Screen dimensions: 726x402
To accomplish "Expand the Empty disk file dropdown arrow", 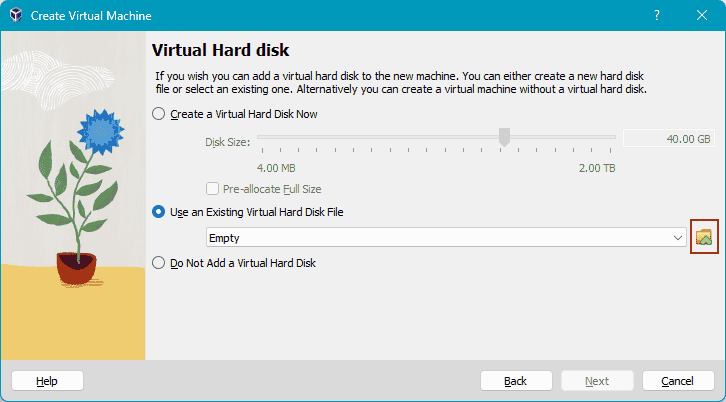I will point(677,238).
